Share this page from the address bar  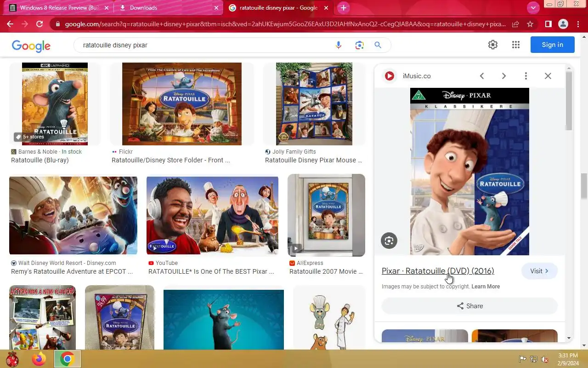pos(515,24)
